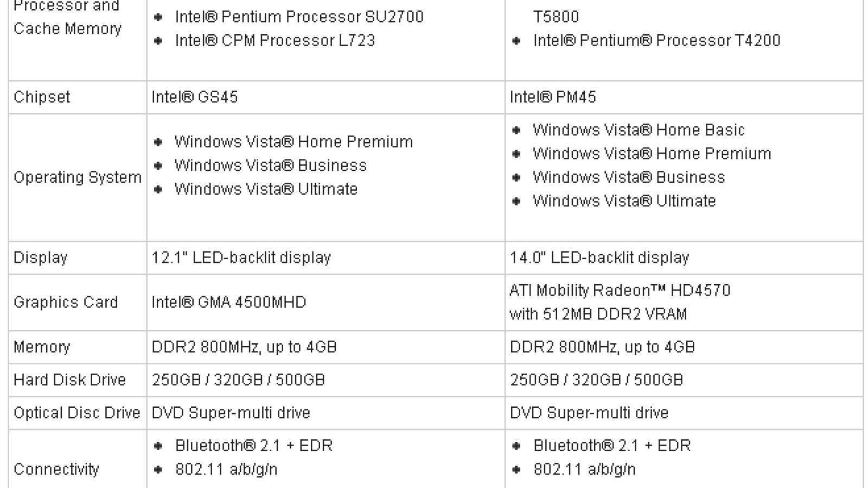Click Intel Pentium Processor T4200 text

pos(656,41)
